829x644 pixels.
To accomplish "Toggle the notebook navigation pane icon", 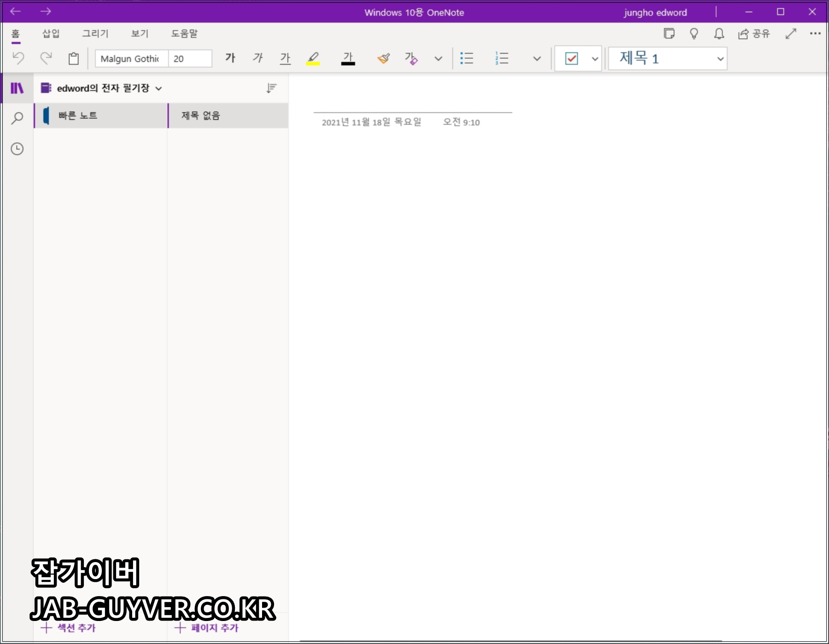I will tap(17, 88).
